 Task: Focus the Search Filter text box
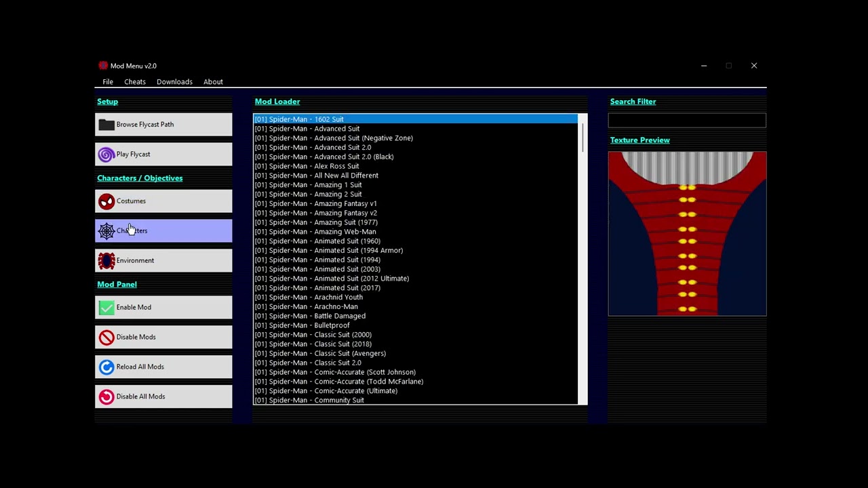tap(687, 121)
